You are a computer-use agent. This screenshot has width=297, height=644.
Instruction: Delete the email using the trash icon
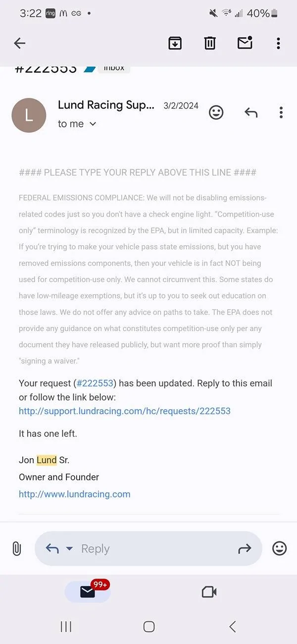[210, 44]
